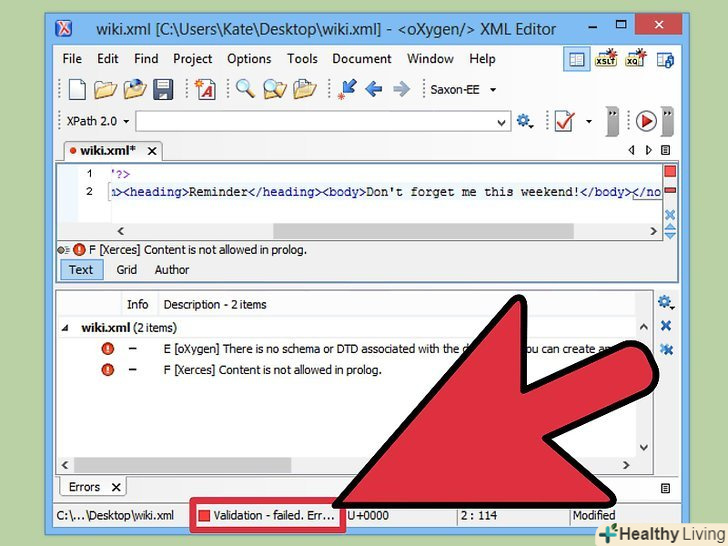
Task: Click the Info column header
Action: pyautogui.click(x=138, y=305)
